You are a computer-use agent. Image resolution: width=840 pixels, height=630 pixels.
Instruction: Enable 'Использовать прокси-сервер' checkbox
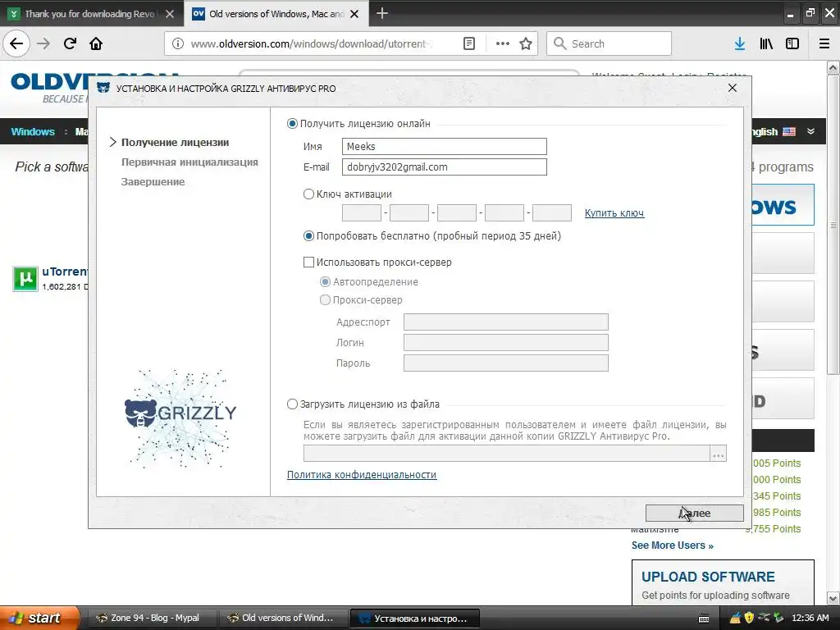coord(308,262)
